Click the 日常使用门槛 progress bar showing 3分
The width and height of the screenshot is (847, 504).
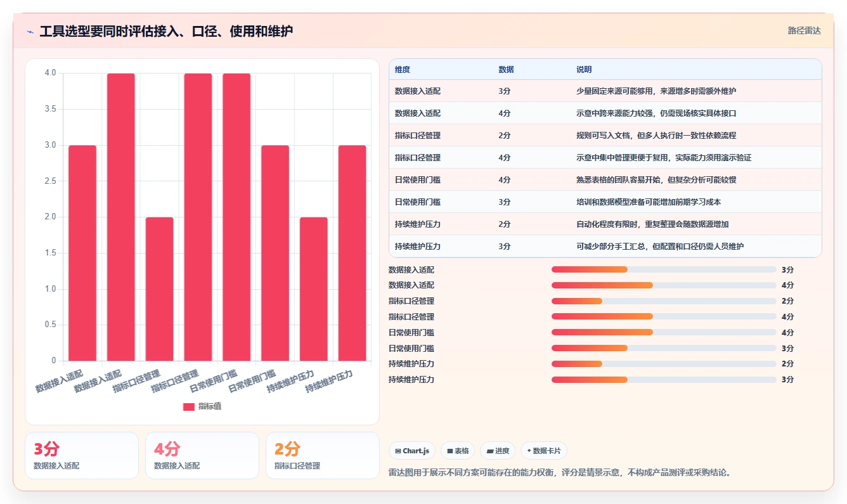664,348
